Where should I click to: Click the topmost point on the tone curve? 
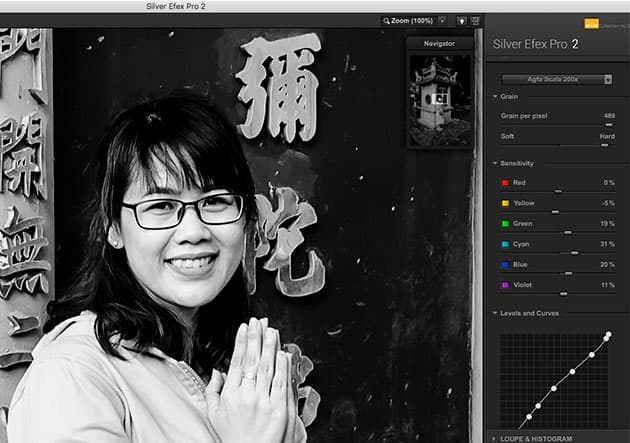coord(609,334)
